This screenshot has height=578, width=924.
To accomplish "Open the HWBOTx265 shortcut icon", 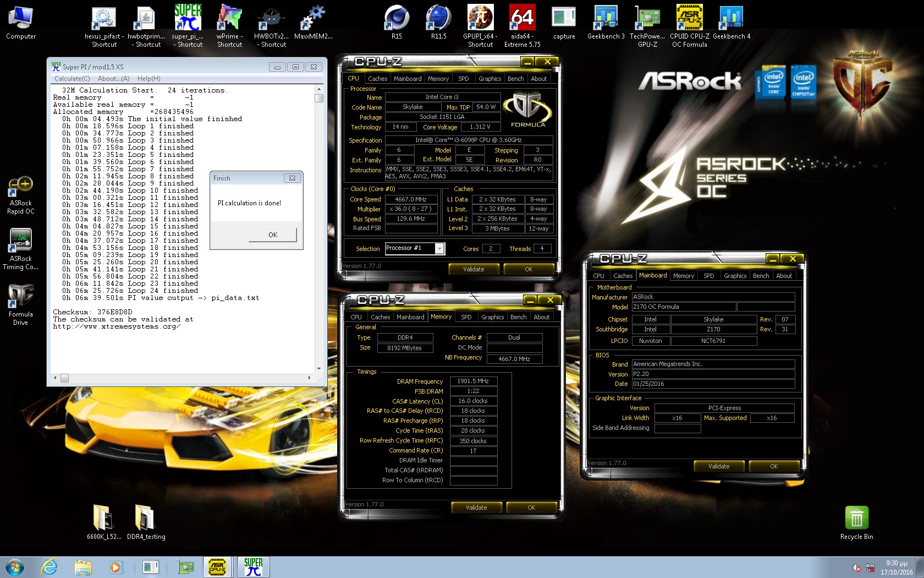I will pos(271,26).
